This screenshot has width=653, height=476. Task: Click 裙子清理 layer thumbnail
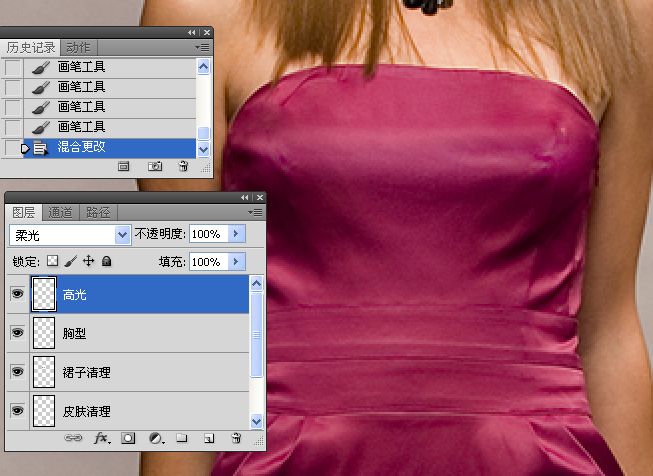coord(44,371)
